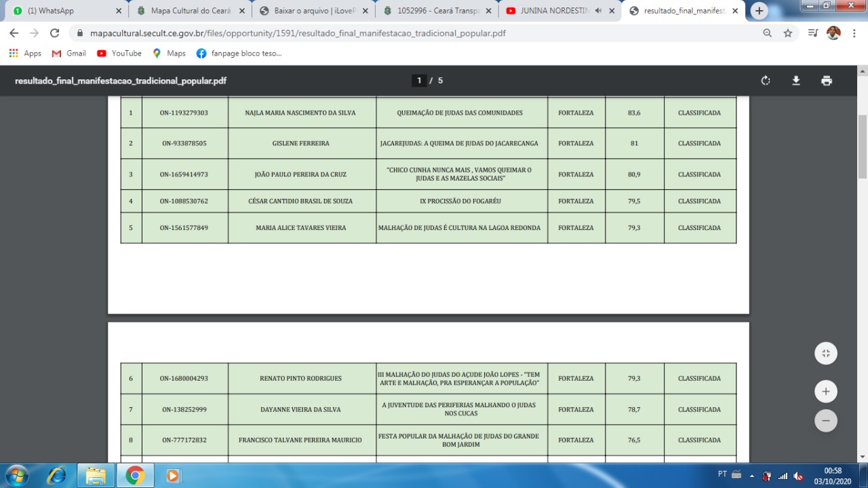
Task: Rotate the PDF document clockwise
Action: click(x=766, y=81)
